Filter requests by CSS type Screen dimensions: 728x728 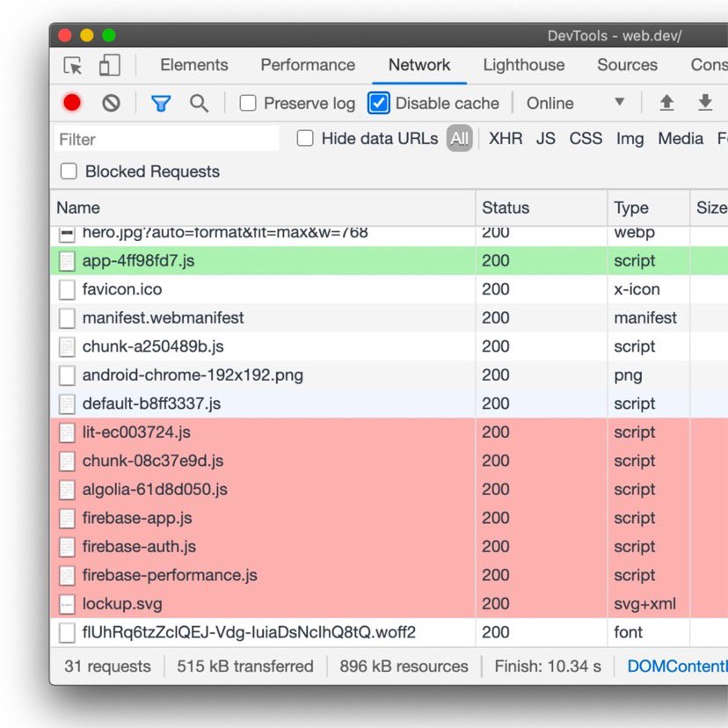(586, 138)
